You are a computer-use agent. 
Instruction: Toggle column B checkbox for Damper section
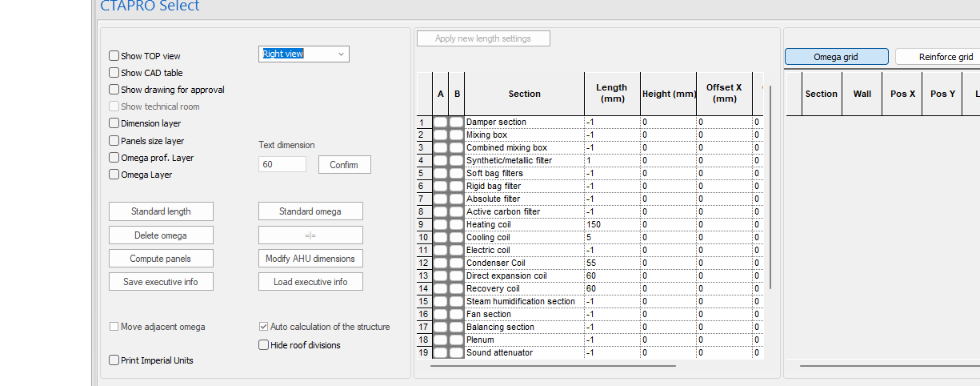(456, 123)
